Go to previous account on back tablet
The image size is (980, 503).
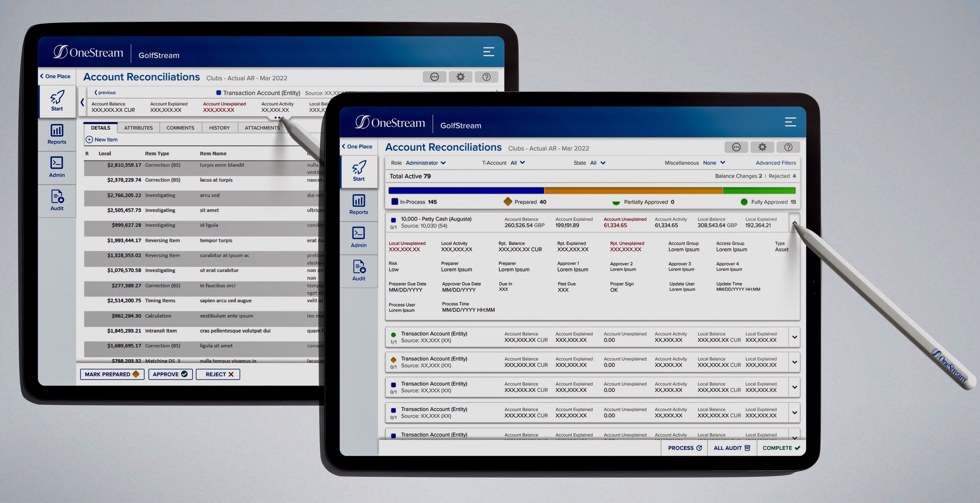click(x=105, y=93)
